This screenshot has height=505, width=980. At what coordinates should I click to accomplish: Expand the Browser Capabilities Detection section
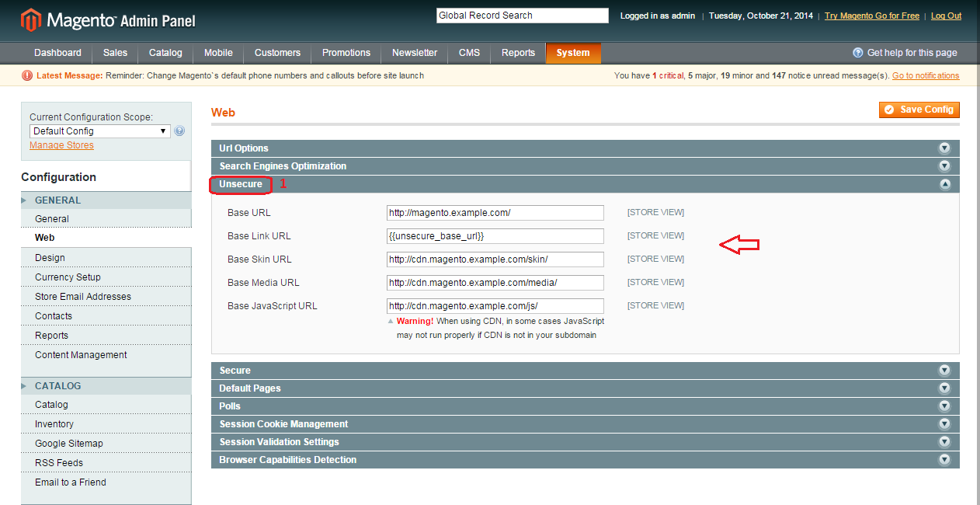pos(585,460)
